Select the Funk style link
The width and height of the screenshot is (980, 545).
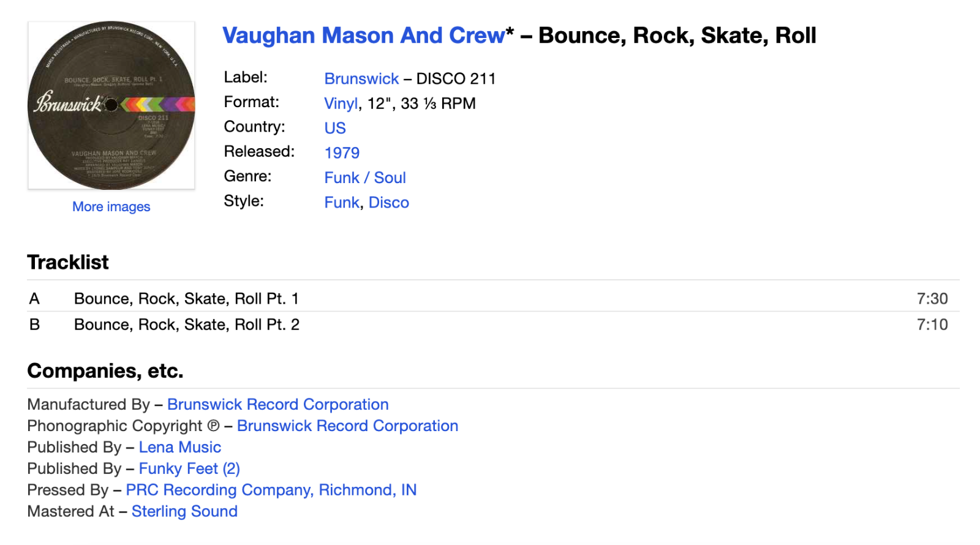(341, 203)
